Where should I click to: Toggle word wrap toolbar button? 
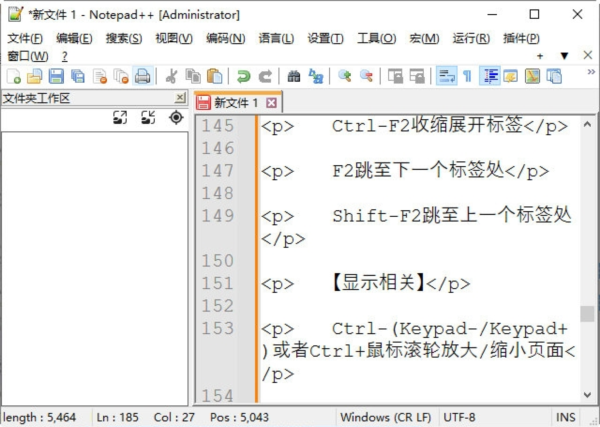click(x=447, y=76)
